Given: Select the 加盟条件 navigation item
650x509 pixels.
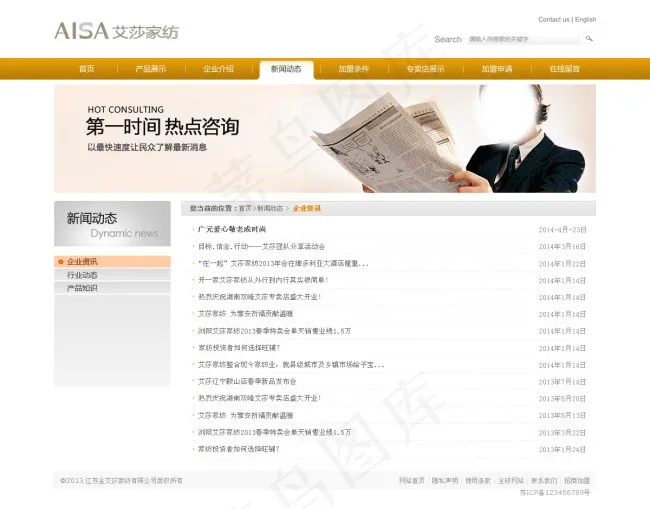Looking at the screenshot, I should (353, 69).
